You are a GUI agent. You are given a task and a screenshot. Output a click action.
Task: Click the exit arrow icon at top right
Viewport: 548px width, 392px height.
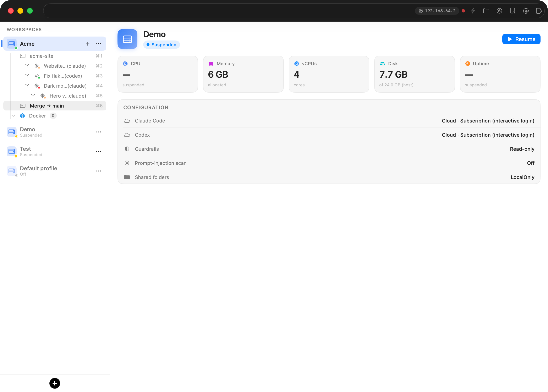tap(539, 11)
